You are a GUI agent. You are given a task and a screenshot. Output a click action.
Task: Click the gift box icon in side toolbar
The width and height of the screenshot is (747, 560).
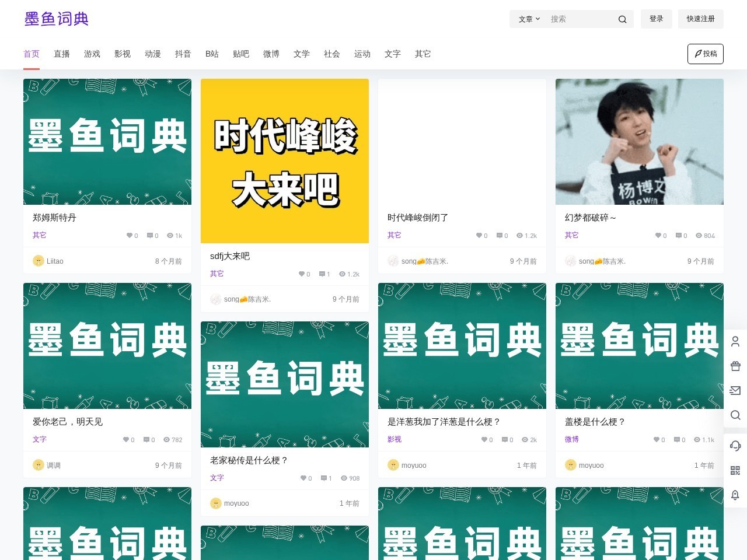pyautogui.click(x=735, y=366)
